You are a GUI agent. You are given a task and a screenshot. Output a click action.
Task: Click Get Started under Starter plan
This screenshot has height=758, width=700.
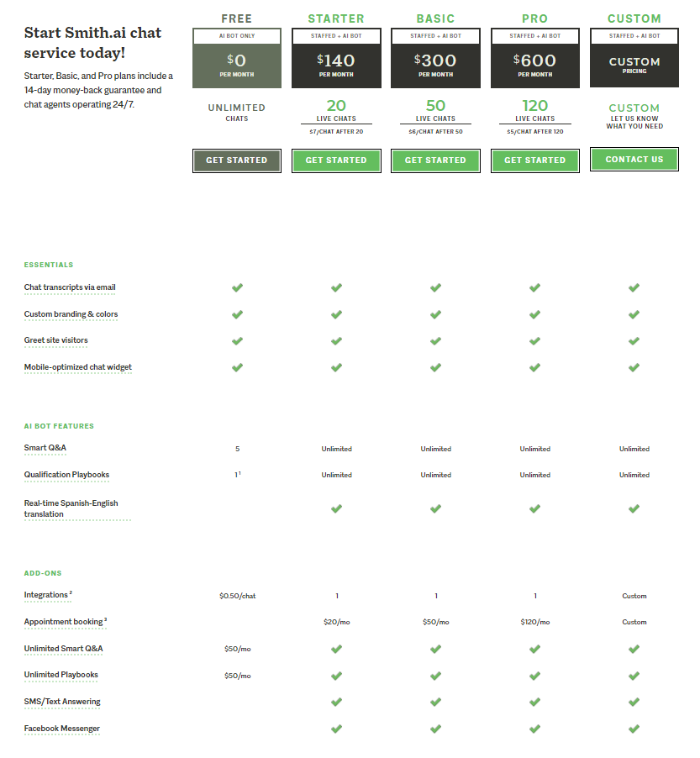coord(336,161)
